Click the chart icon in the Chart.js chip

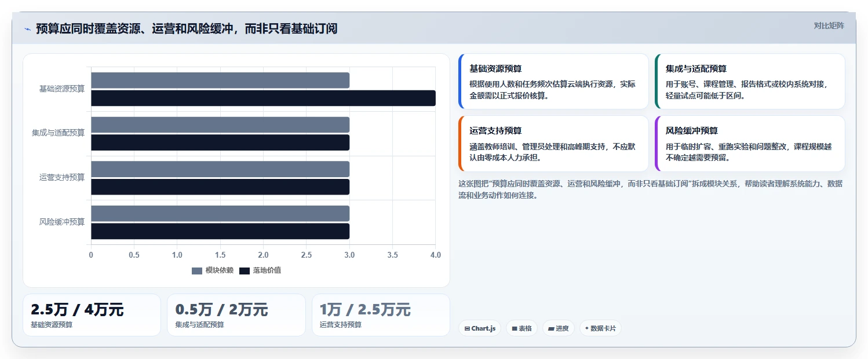(x=467, y=328)
